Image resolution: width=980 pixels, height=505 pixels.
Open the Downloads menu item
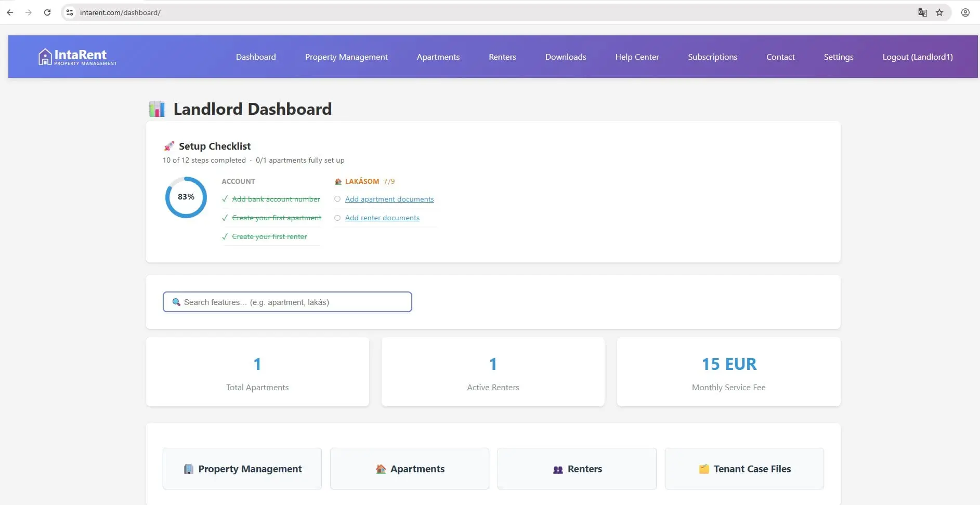(x=566, y=57)
